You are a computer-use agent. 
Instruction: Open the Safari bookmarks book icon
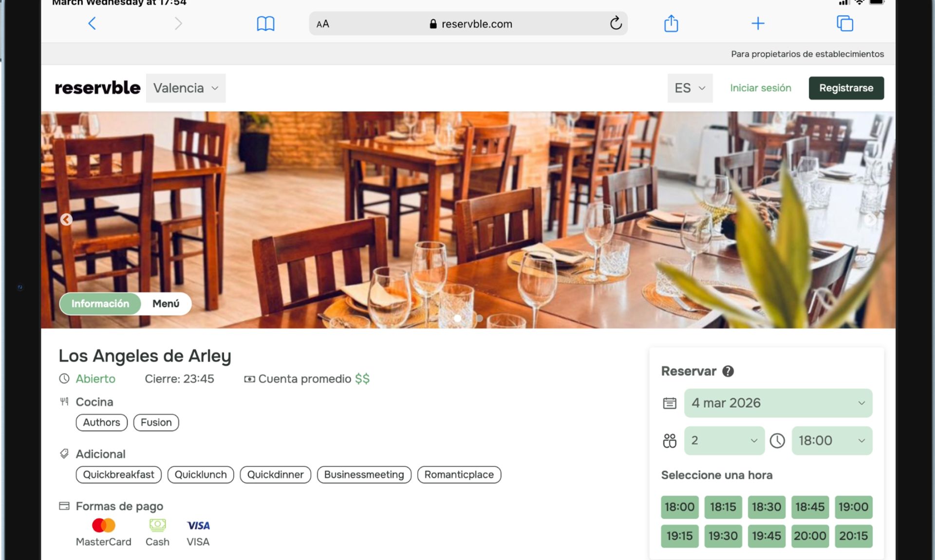pos(265,23)
